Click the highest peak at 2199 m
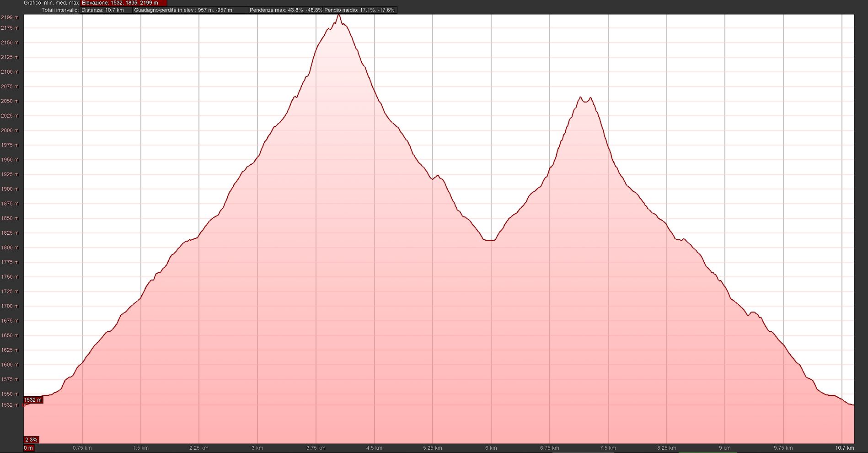Viewport: 868px width, 453px height. tap(338, 15)
